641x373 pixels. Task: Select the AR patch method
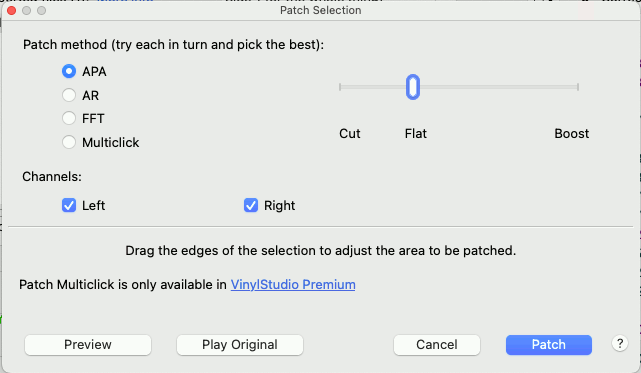pos(69,95)
